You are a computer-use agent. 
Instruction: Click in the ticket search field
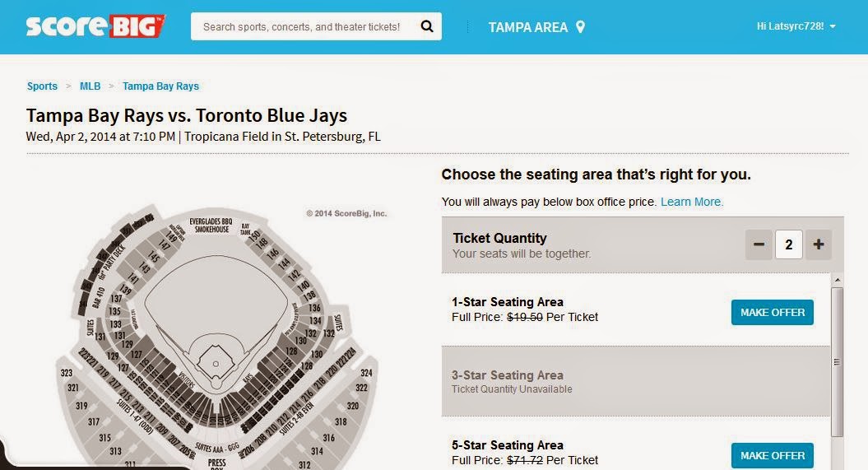302,26
